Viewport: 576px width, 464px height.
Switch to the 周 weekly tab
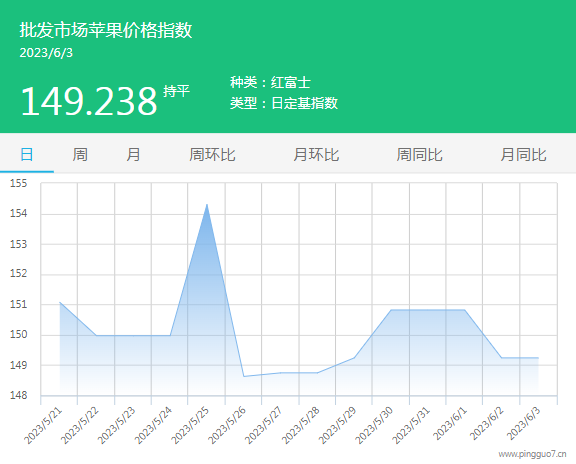[80, 155]
